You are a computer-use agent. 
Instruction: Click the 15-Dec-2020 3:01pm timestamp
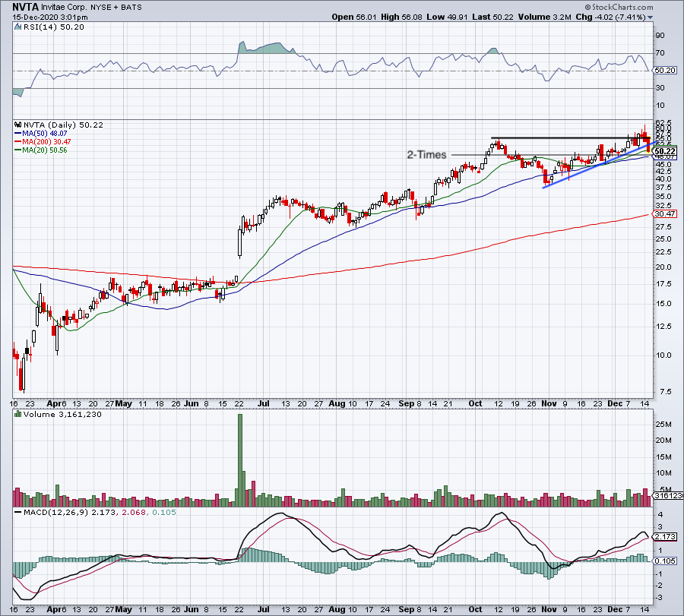pyautogui.click(x=49, y=17)
